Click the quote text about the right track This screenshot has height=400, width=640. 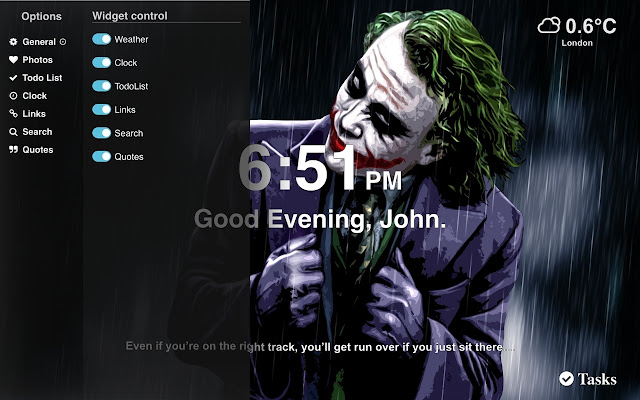click(x=320, y=347)
